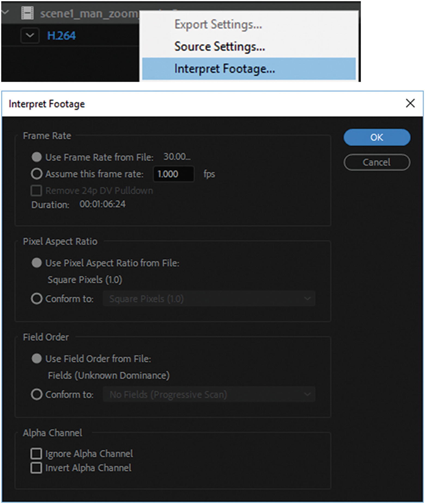Choose Source Settings in context menu
The height and width of the screenshot is (504, 425).
pyautogui.click(x=219, y=47)
